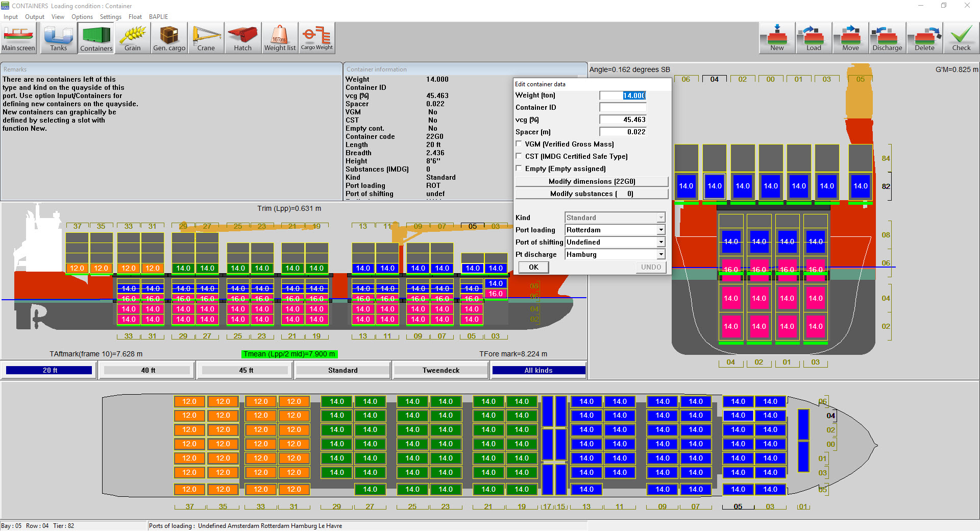980x531 pixels.
Task: Open the Pt discharge dropdown showing Hamburg
Action: pyautogui.click(x=660, y=254)
